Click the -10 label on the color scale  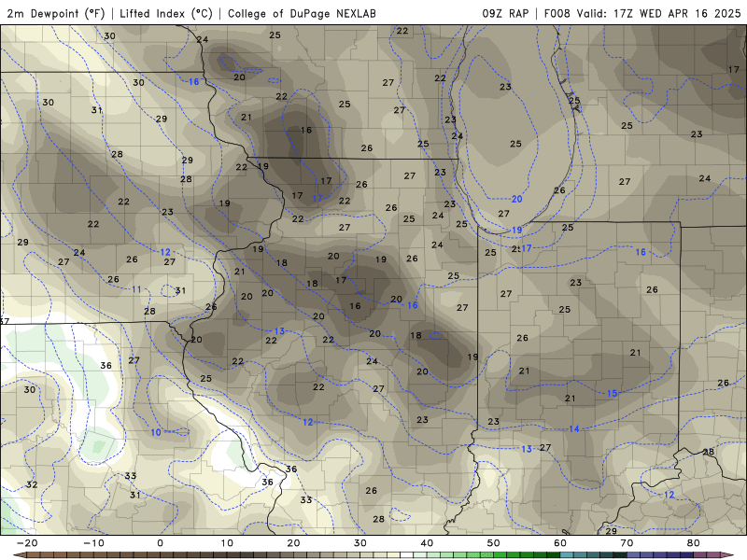tap(93, 543)
